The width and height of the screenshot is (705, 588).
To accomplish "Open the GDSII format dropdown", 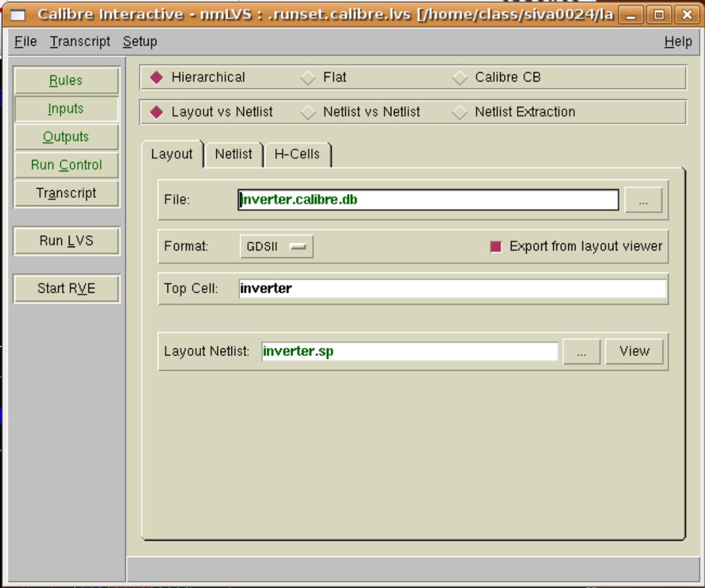I will coord(276,247).
